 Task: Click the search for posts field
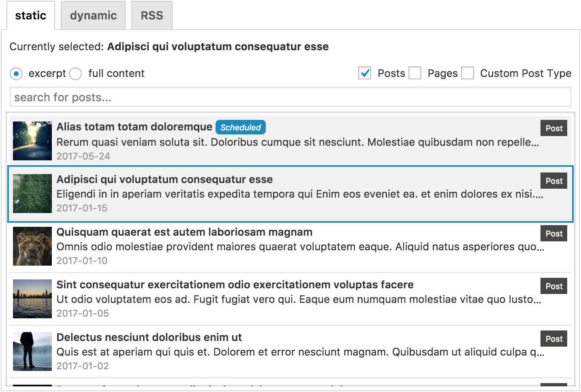pyautogui.click(x=290, y=97)
